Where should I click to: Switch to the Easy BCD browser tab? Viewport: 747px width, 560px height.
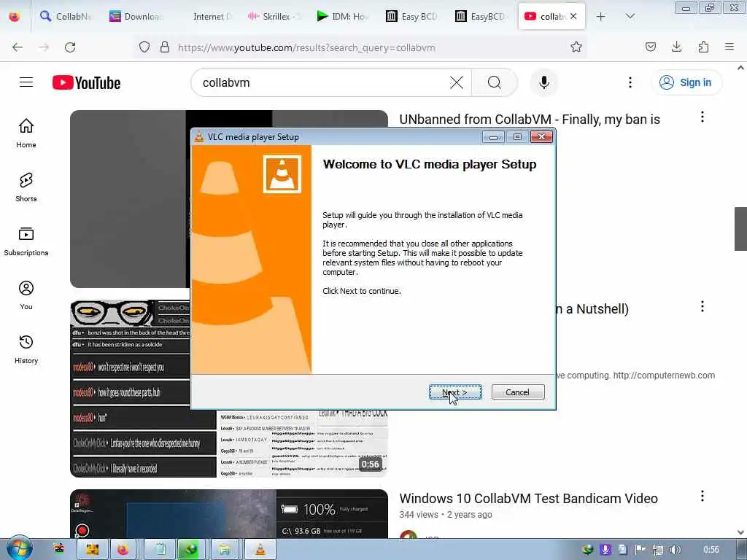click(412, 16)
